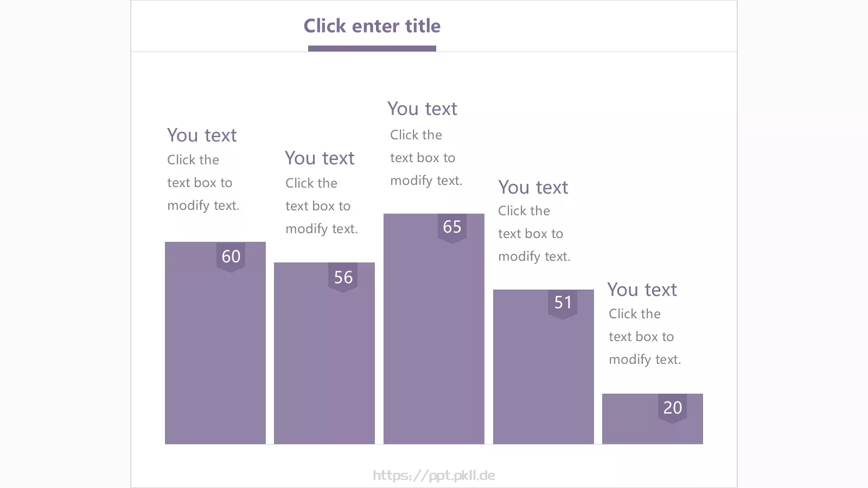The height and width of the screenshot is (488, 868).
Task: Open the https://ppt.pkll.de watermark link
Action: coord(434,476)
